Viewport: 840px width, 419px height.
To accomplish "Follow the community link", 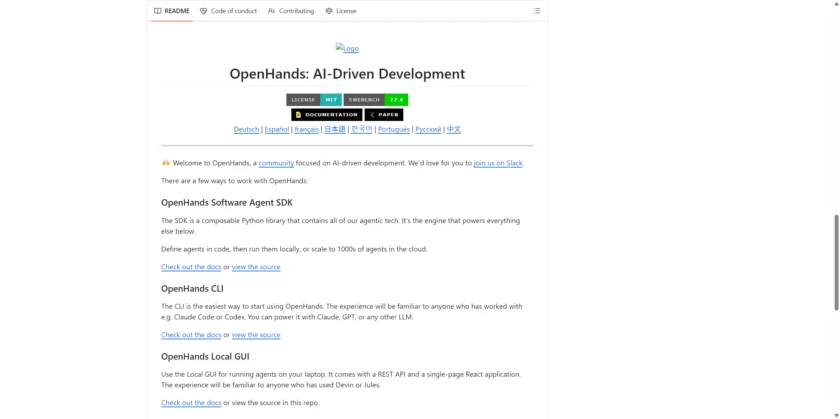I will 276,163.
